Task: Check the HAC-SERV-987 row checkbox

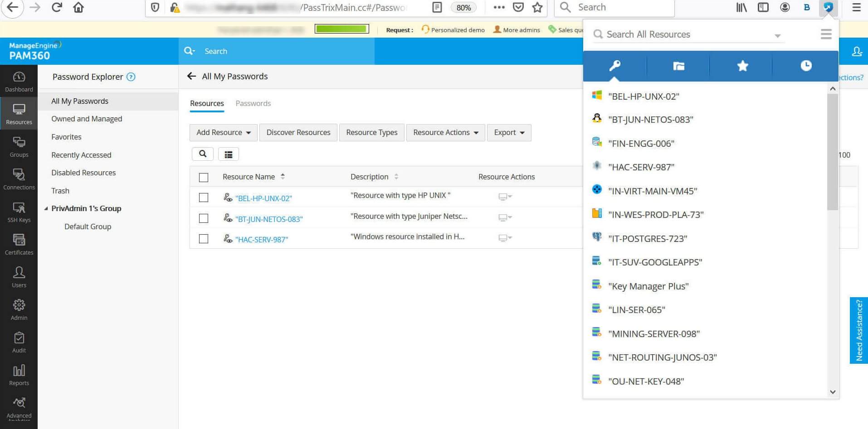Action: 204,239
